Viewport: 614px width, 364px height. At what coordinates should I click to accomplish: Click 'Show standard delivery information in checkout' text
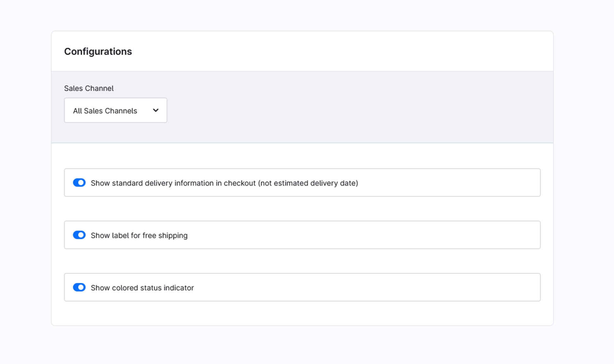[x=173, y=183]
